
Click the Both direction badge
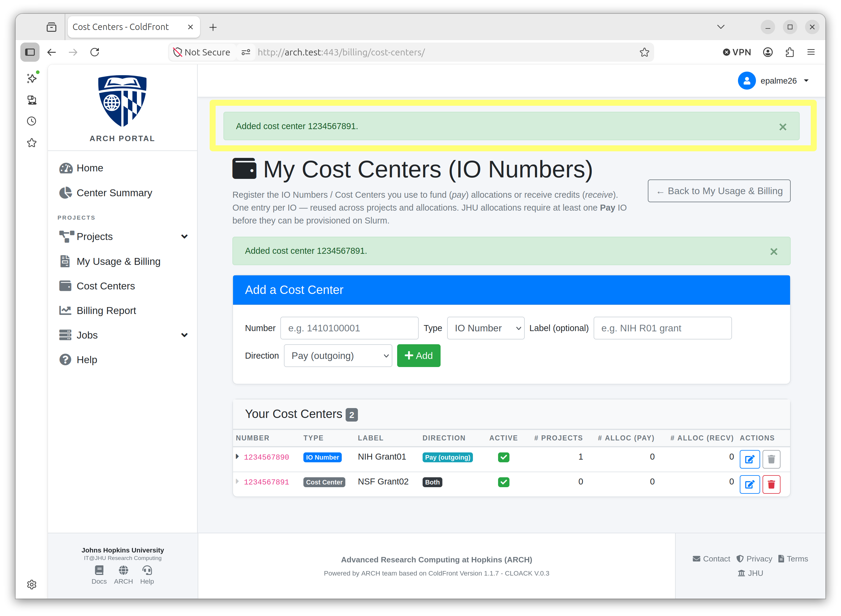[432, 482]
